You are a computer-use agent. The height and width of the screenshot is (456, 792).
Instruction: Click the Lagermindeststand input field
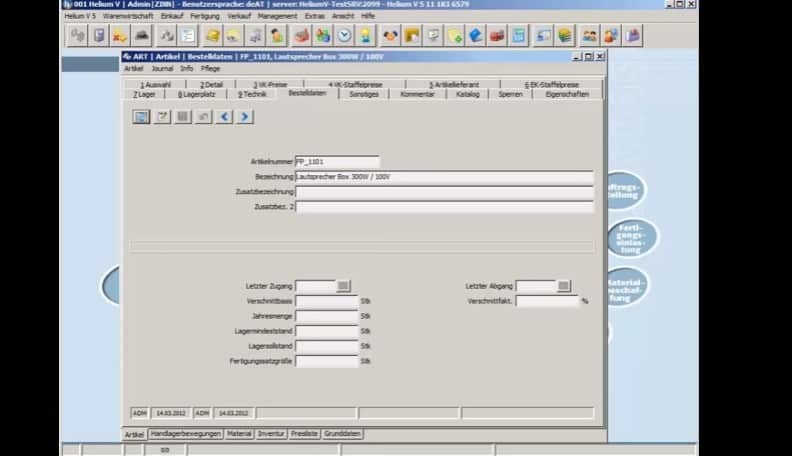pos(327,331)
